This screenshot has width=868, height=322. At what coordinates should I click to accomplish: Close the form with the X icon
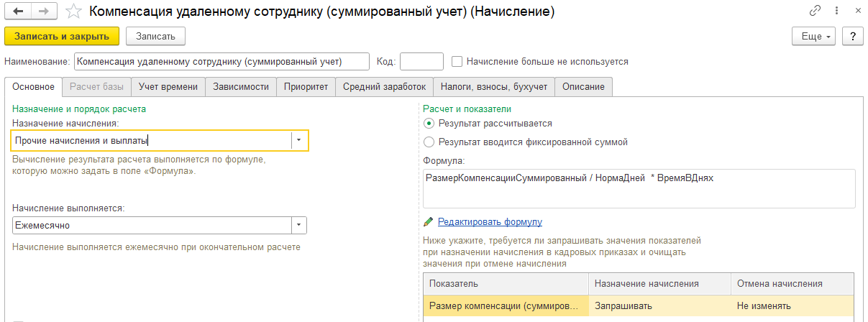click(x=856, y=11)
